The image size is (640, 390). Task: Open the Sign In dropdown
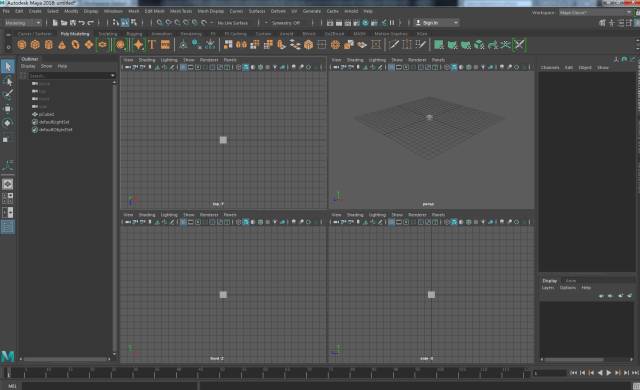pos(437,23)
